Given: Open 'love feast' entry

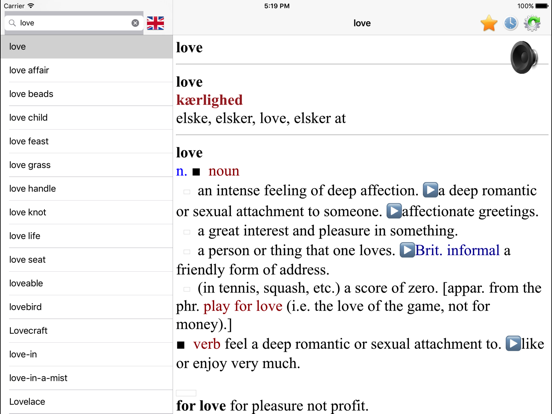Looking at the screenshot, I should 87,141.
